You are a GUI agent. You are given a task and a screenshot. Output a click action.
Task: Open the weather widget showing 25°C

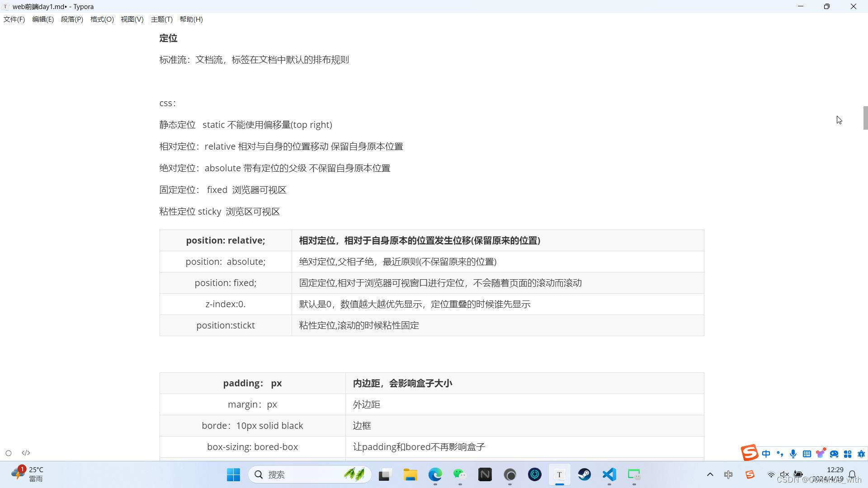pos(27,474)
